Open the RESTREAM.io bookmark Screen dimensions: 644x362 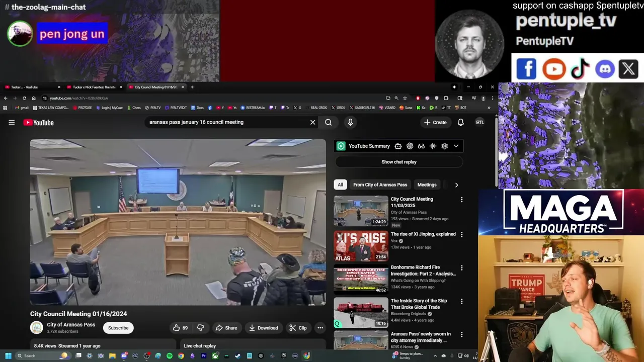(x=253, y=107)
